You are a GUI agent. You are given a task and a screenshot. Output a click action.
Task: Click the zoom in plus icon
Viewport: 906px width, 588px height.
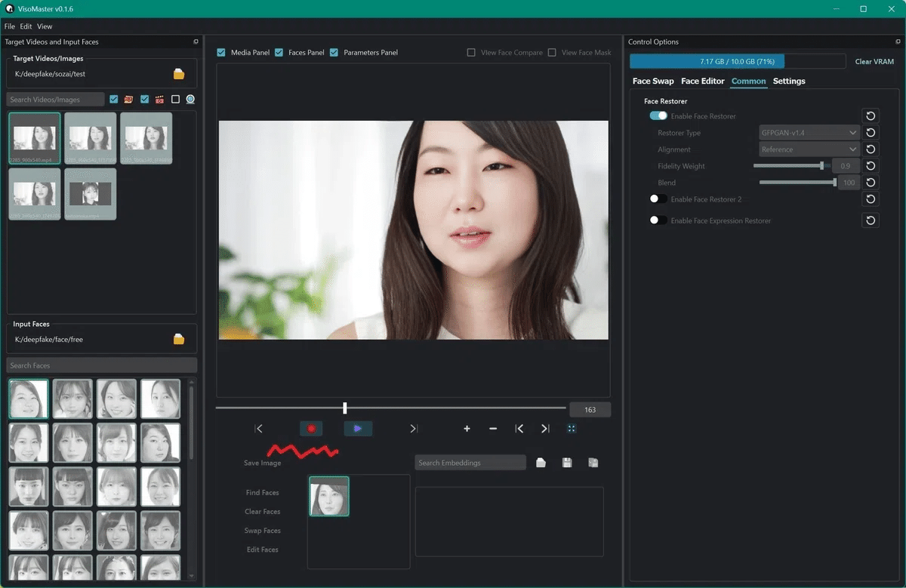(467, 428)
